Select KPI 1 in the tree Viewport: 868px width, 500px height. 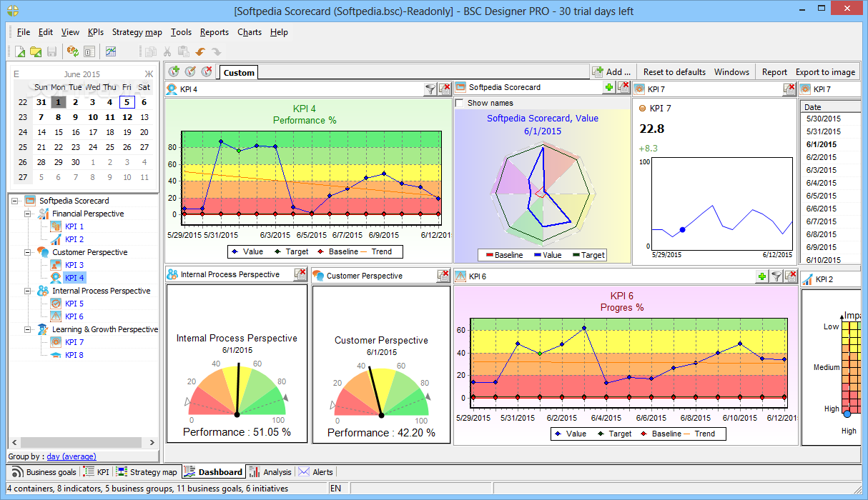coord(74,226)
